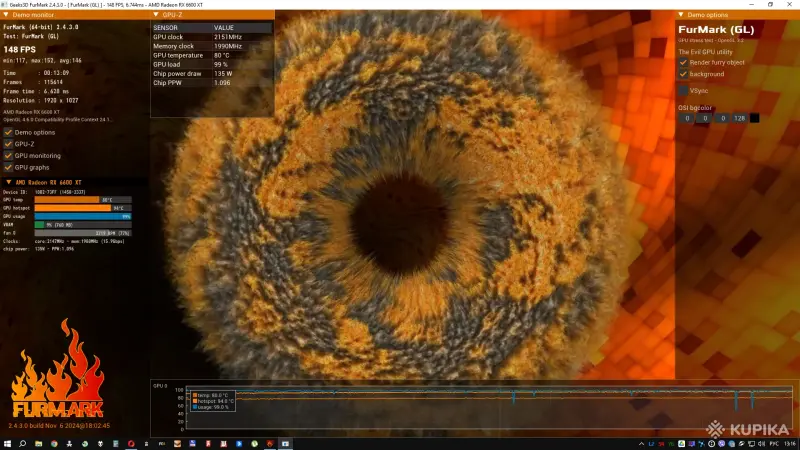Viewport: 800px width, 450px height.
Task: Click the GPU hotspot temperature bar
Action: tap(73, 208)
